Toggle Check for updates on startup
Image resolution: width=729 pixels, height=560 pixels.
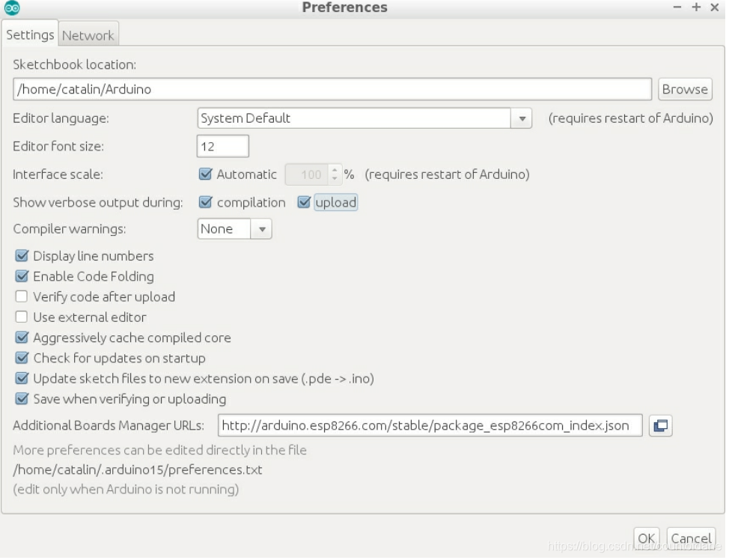click(22, 359)
